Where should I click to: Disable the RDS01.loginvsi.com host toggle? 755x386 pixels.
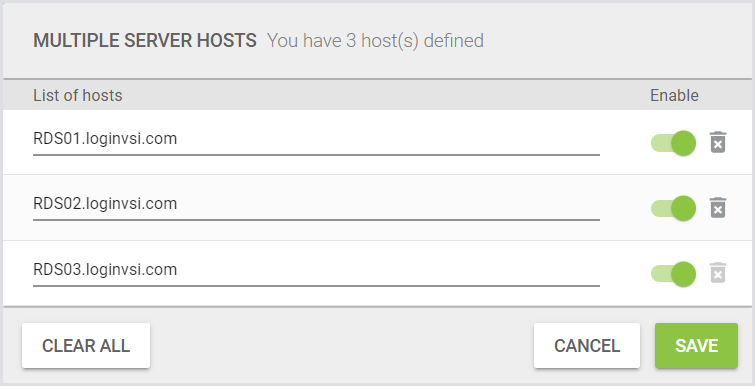click(673, 143)
